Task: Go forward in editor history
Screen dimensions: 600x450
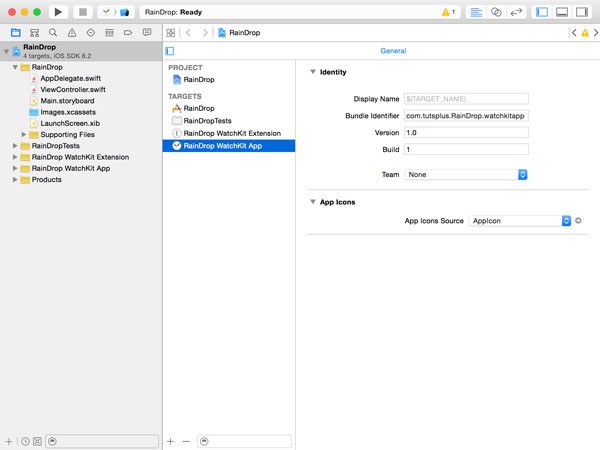Action: [205, 33]
